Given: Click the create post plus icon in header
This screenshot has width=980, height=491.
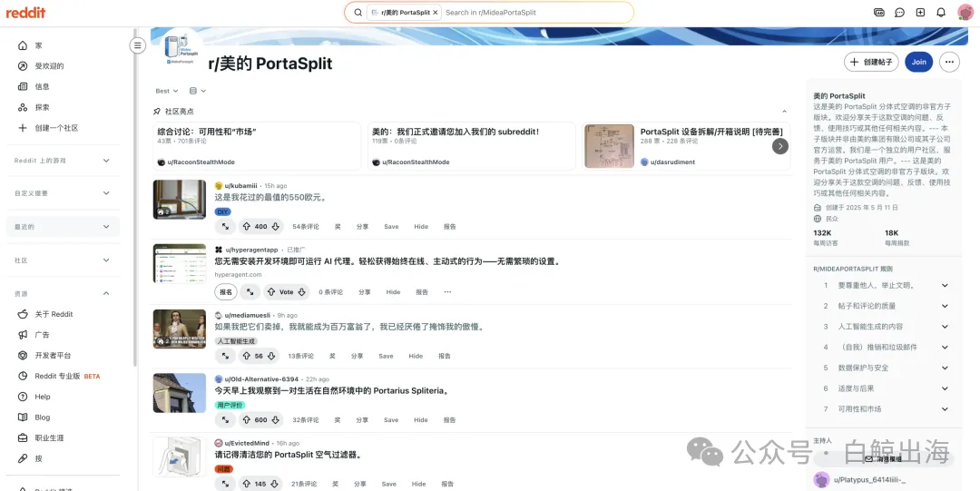Looking at the screenshot, I should pos(920,13).
